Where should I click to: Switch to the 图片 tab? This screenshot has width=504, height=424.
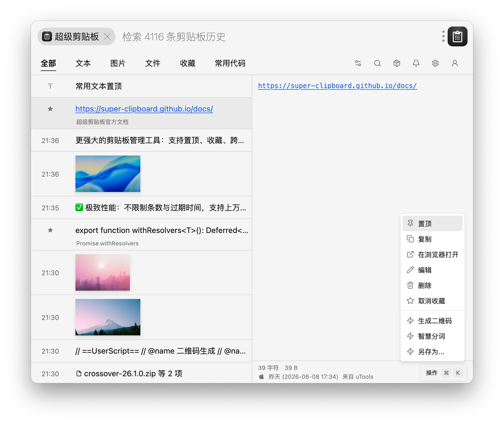118,63
